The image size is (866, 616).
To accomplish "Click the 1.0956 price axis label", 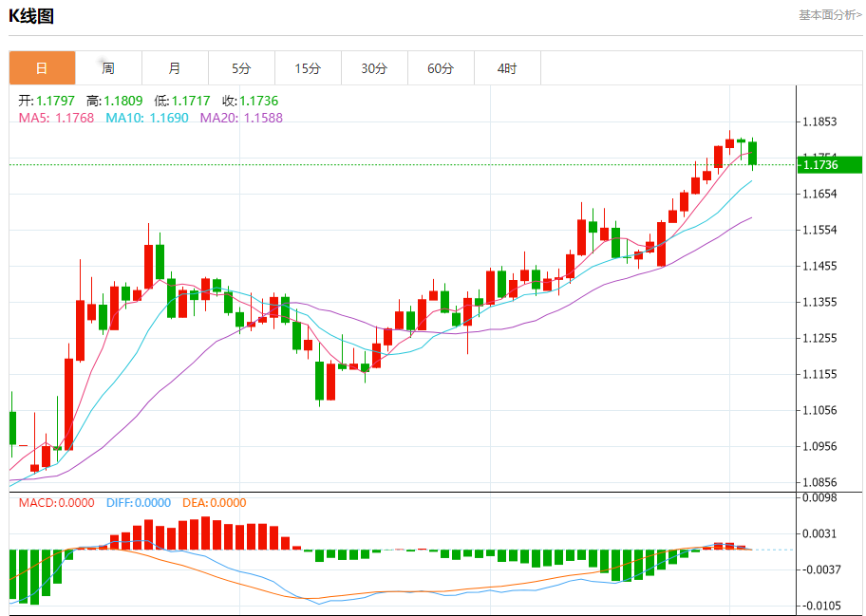I will pos(819,446).
